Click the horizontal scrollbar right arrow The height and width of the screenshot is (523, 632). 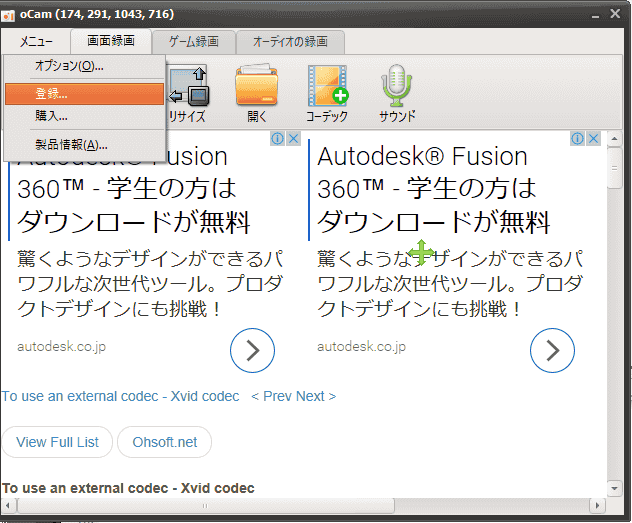coord(598,505)
